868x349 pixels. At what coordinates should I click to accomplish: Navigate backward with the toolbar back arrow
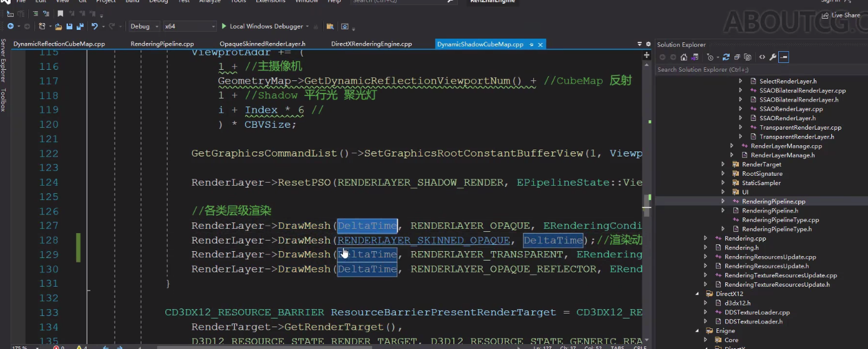[11, 26]
